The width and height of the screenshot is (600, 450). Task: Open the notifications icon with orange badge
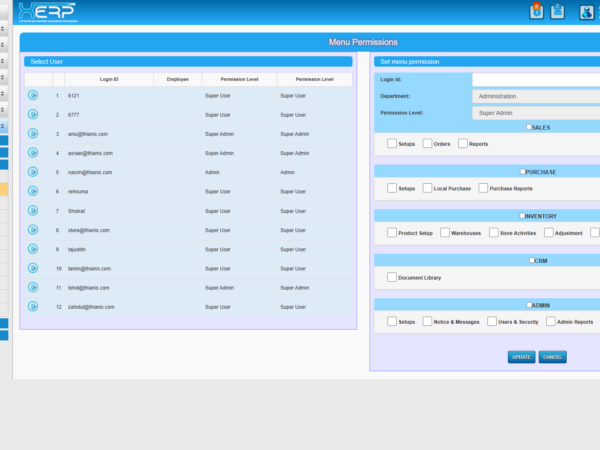click(536, 11)
